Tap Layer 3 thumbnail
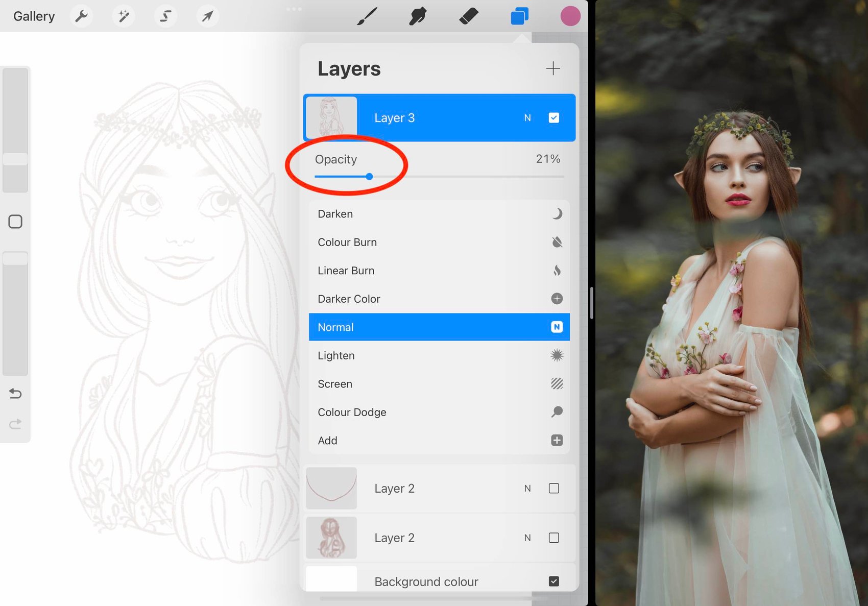Screen dimensions: 868x606 click(331, 118)
